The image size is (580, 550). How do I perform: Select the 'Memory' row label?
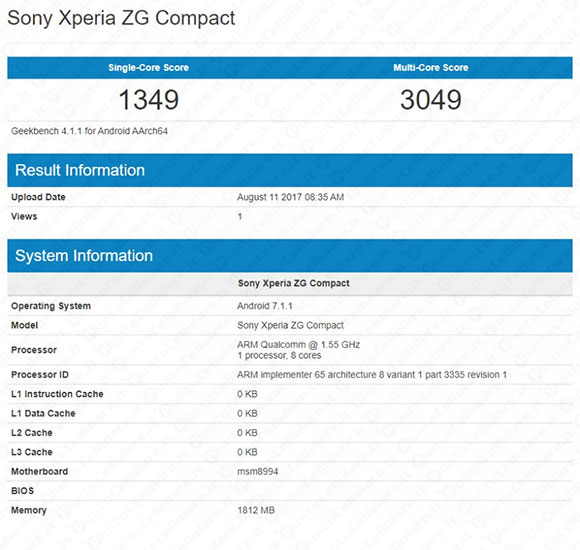[x=29, y=510]
